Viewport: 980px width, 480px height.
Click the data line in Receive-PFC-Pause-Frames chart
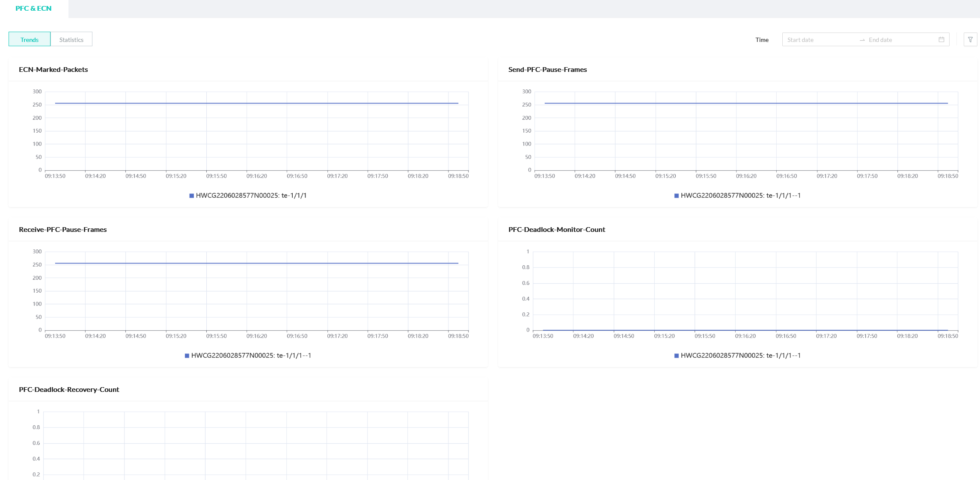(257, 263)
